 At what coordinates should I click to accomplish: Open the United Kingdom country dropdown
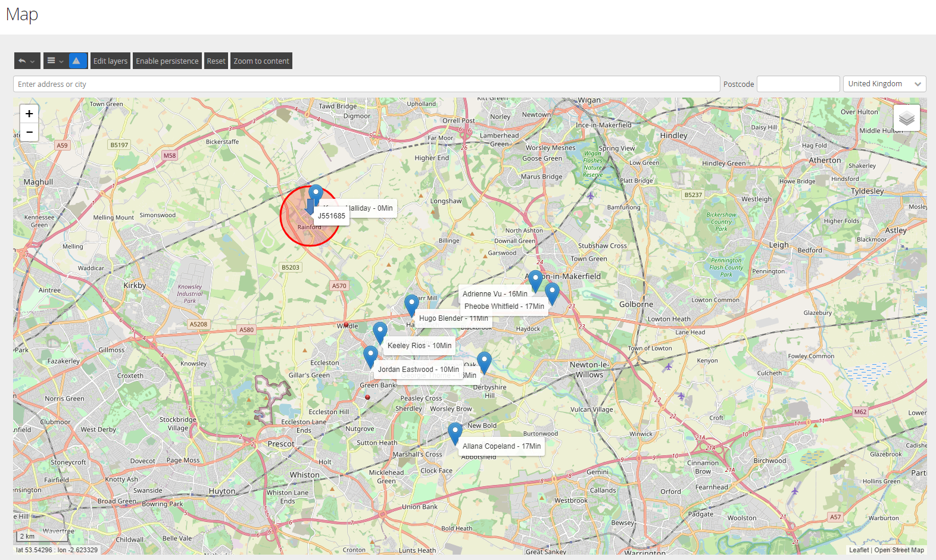click(x=884, y=84)
